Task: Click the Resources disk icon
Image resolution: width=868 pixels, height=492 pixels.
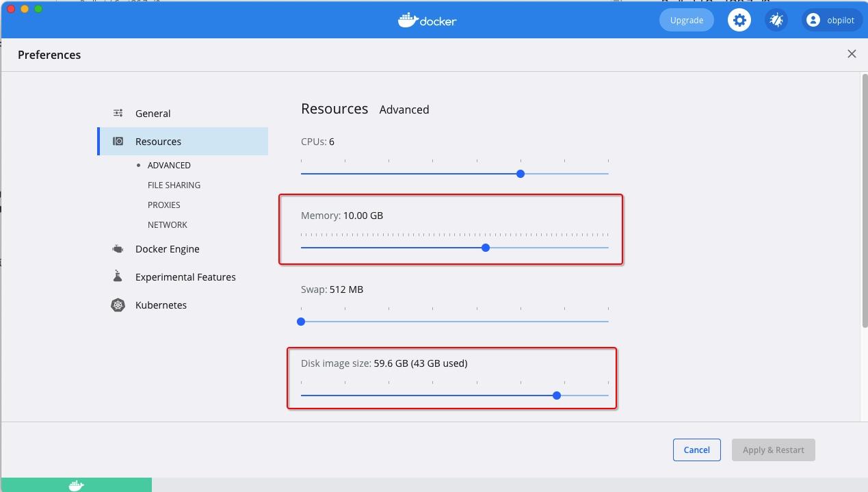Action: click(118, 142)
